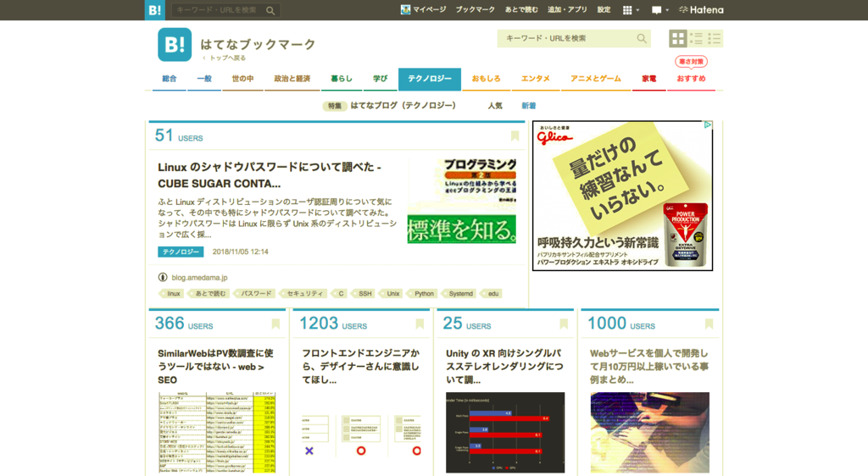Select the 家電 category tab
The height and width of the screenshot is (476, 868).
(x=649, y=79)
